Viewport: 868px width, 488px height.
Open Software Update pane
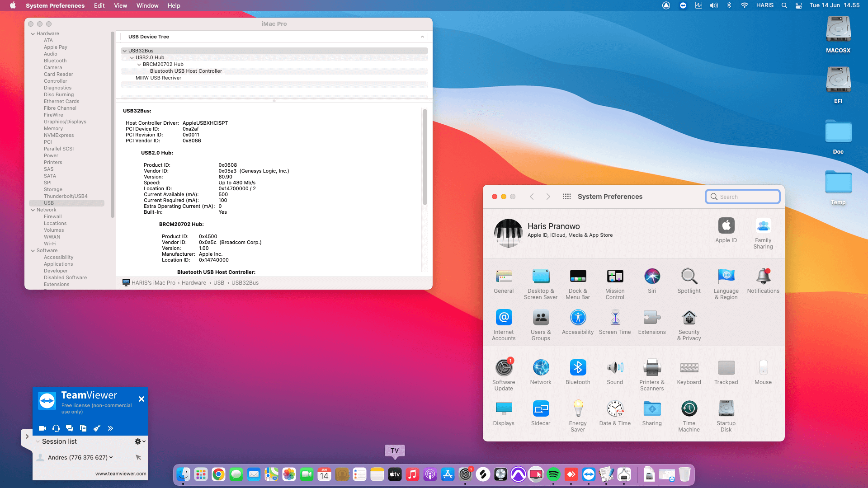point(504,368)
